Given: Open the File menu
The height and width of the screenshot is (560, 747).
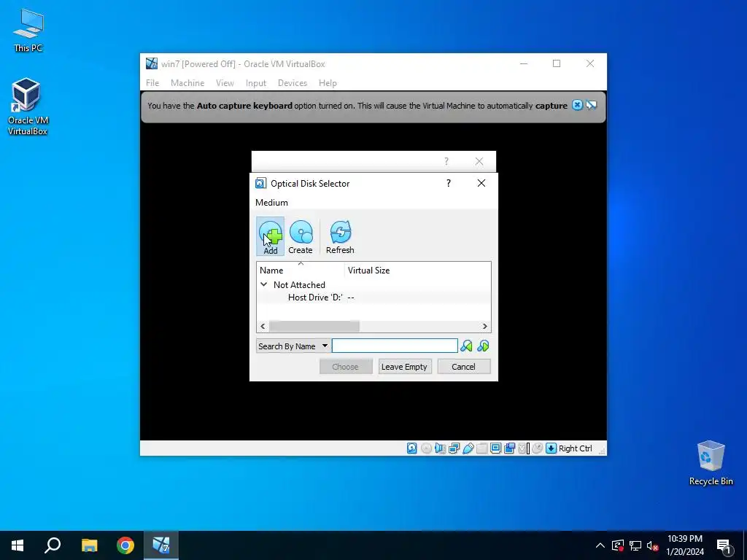Looking at the screenshot, I should click(x=152, y=83).
